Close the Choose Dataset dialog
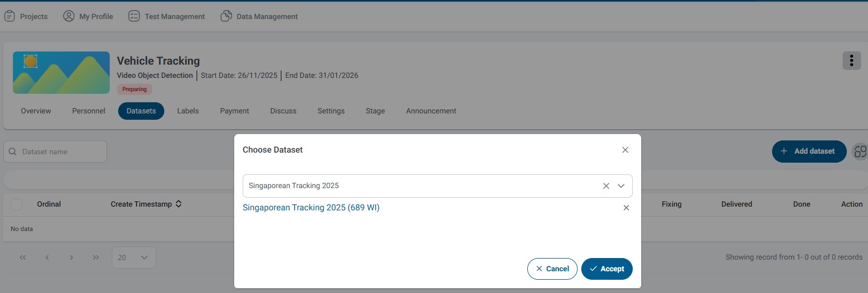 (625, 150)
